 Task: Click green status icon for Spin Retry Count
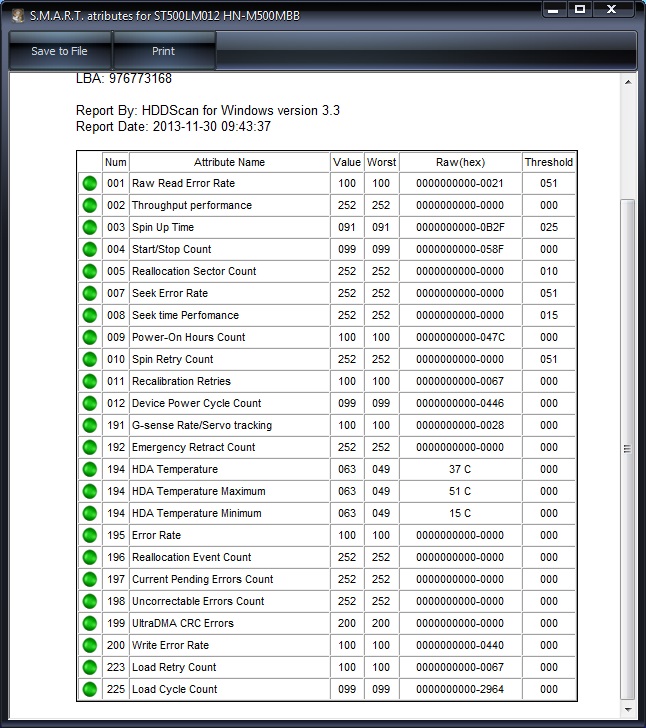pos(90,359)
